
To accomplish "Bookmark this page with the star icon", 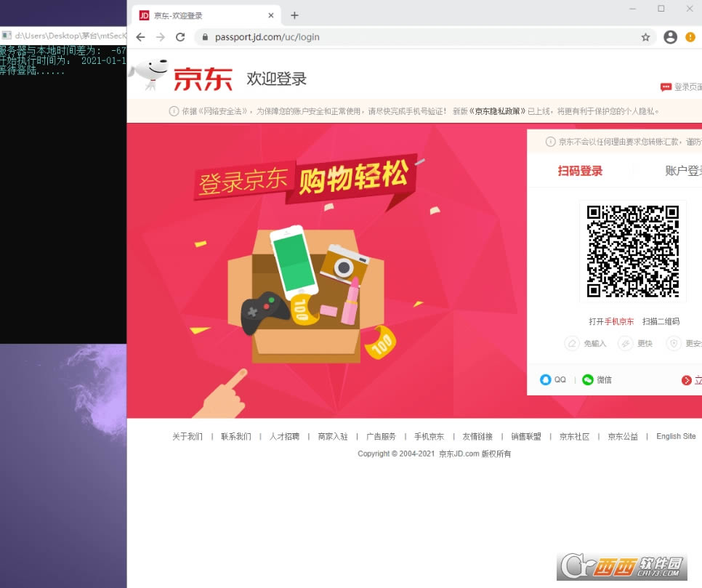I will click(645, 37).
